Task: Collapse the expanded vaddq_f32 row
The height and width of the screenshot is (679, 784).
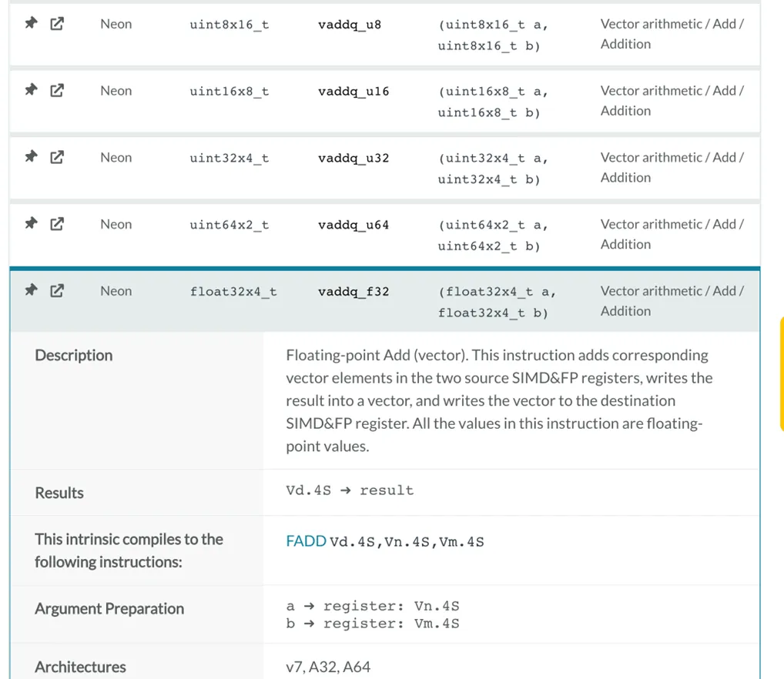Action: [353, 292]
